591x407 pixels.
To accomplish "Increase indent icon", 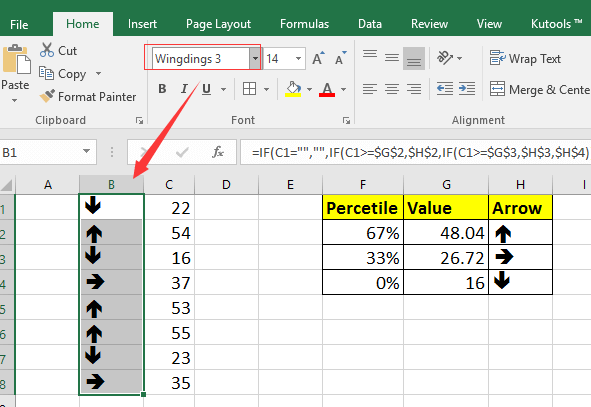I will point(467,89).
